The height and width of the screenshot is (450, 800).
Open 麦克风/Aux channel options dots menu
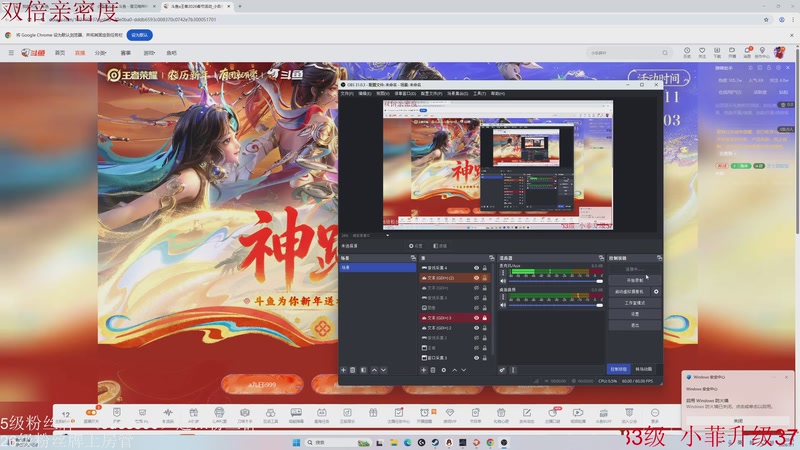tap(503, 273)
